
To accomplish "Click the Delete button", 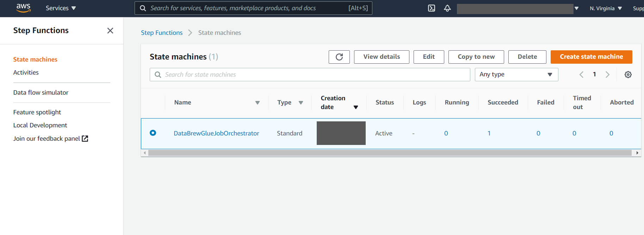I will (527, 57).
